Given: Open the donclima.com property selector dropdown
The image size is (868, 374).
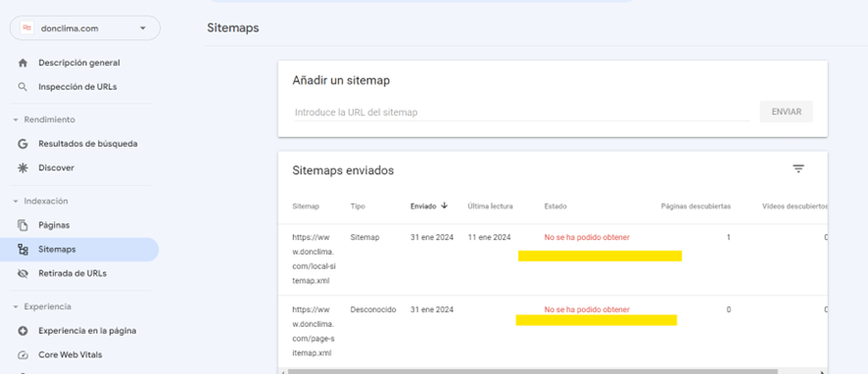Looking at the screenshot, I should [x=85, y=28].
